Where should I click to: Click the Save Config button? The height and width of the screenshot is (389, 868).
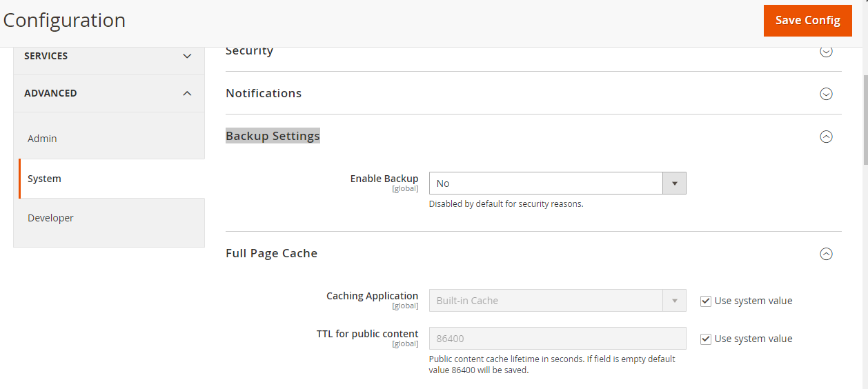808,20
